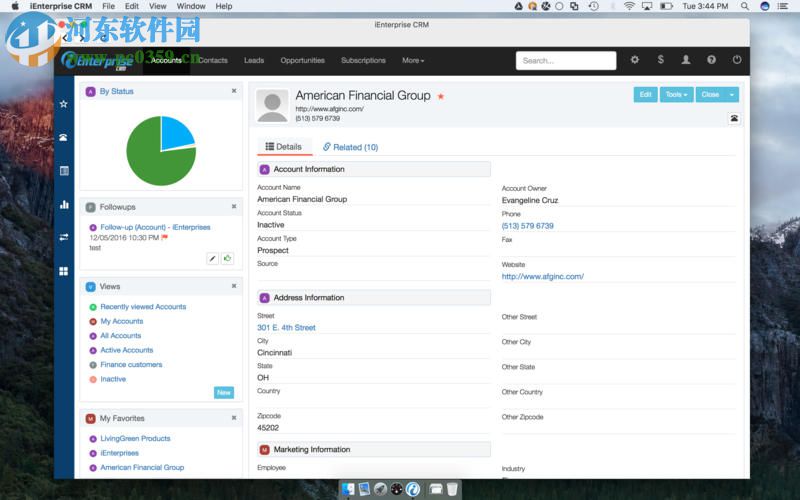Image resolution: width=800 pixels, height=500 pixels.
Task: Open the Opportunities navigation tab
Action: [303, 60]
